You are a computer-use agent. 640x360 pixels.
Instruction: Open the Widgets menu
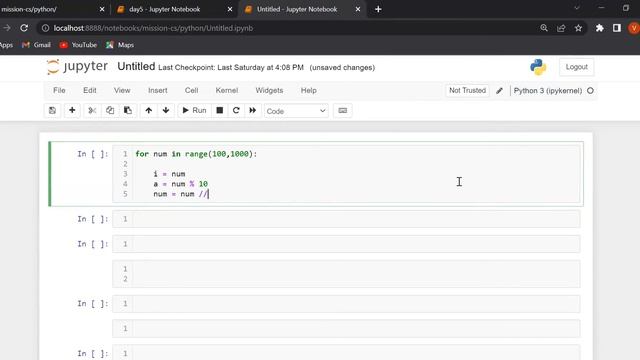point(269,91)
